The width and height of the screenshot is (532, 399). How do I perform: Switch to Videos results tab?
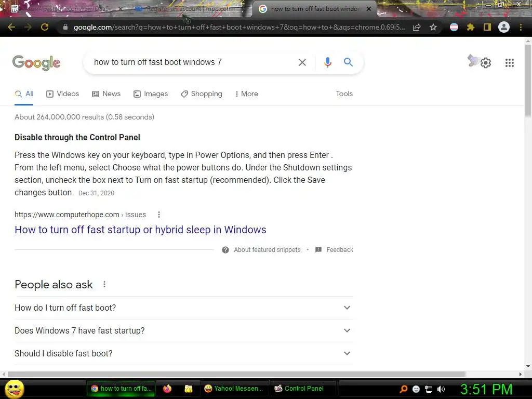[63, 94]
